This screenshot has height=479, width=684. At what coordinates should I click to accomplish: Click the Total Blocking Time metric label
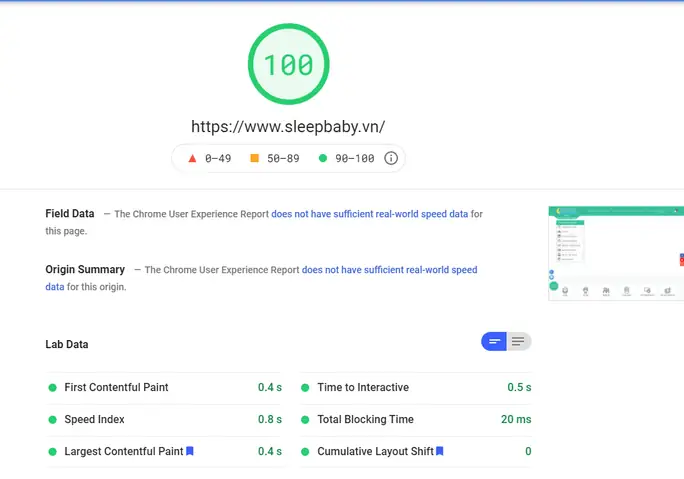[366, 419]
